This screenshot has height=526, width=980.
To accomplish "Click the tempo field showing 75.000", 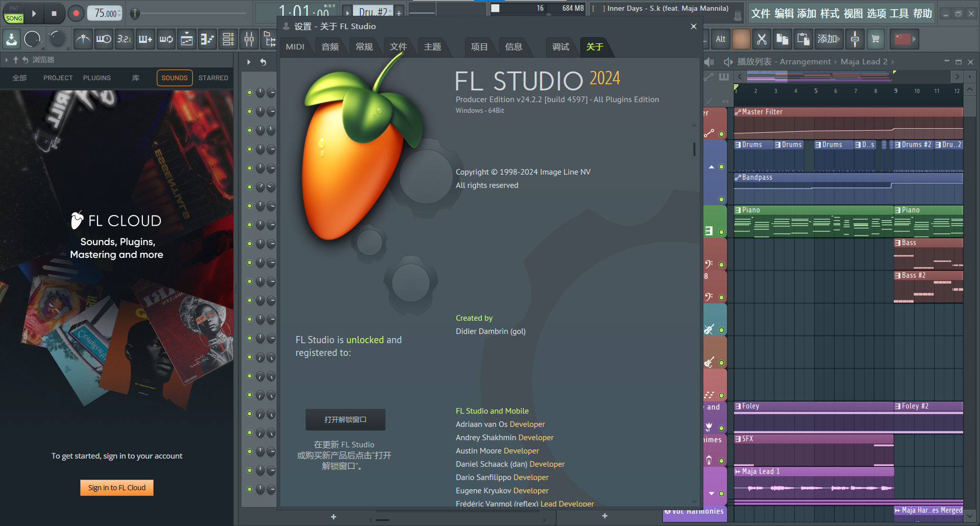I will tap(106, 13).
